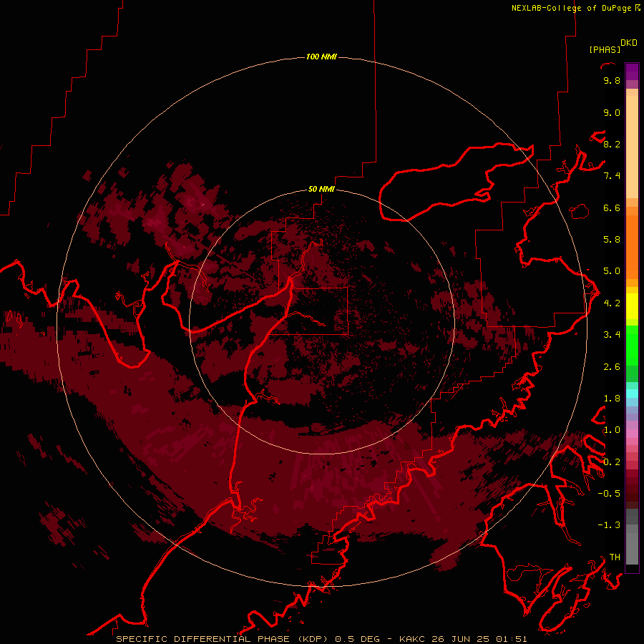Select the 5.8 value on color scale

[612, 239]
